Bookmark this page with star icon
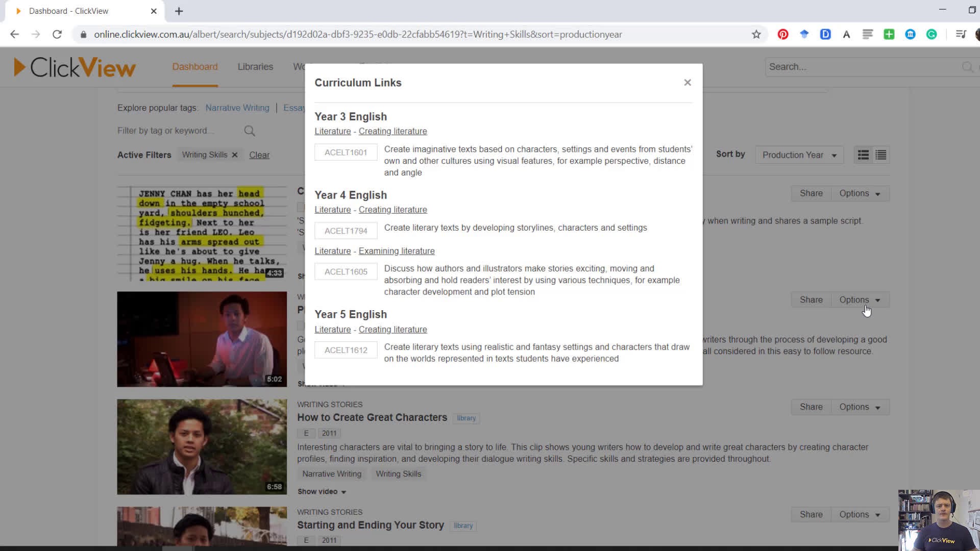 click(756, 34)
